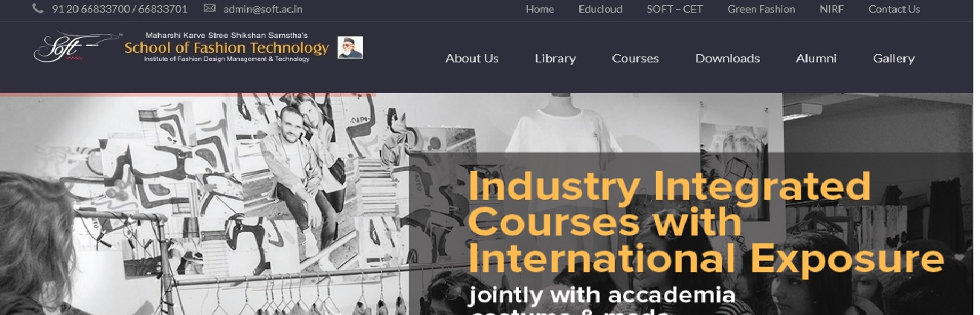Click the phone icon in top bar

pos(38,9)
